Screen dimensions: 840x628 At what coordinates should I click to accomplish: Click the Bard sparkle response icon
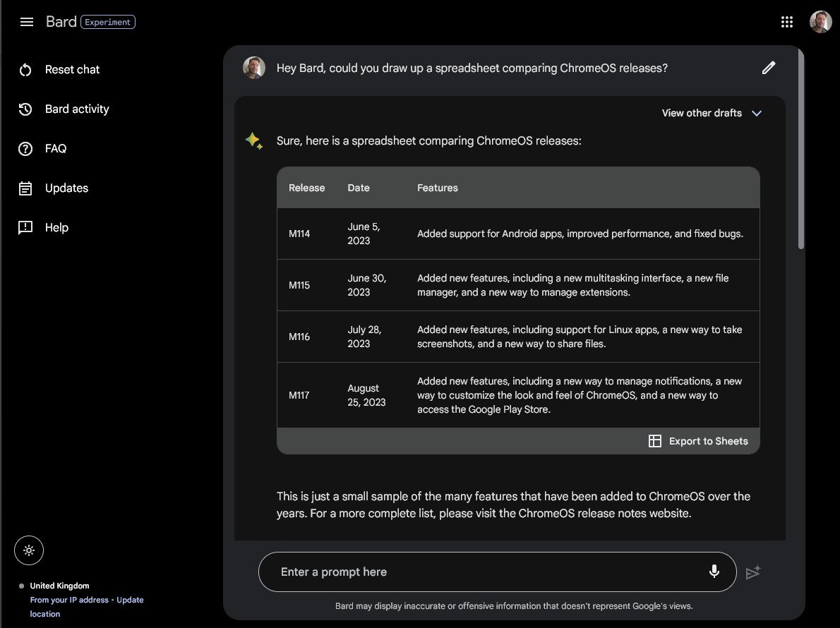point(253,140)
